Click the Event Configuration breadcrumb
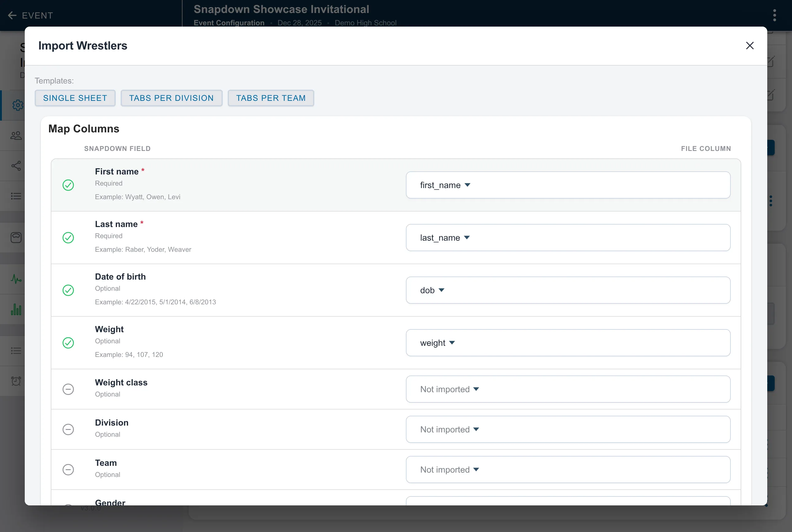Screen dimensions: 792x532 (x=229, y=23)
